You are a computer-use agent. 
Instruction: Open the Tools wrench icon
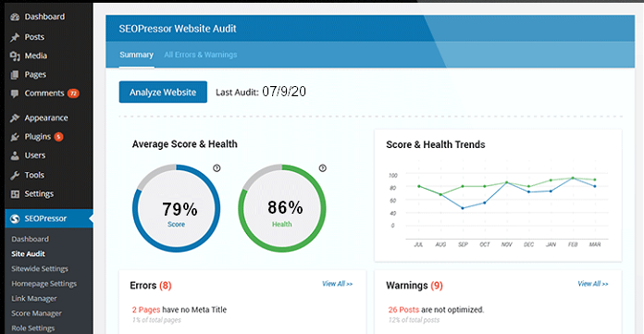(x=15, y=176)
